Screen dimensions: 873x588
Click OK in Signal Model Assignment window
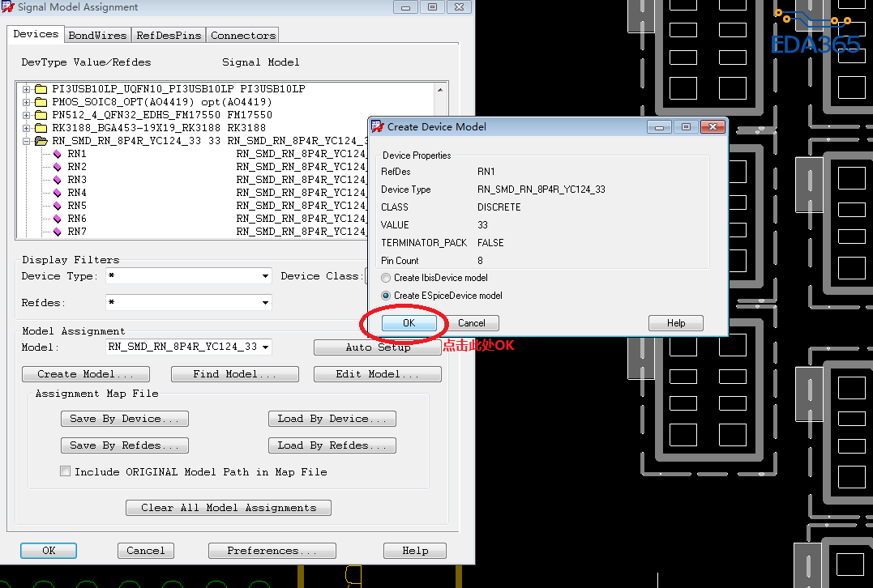coord(49,551)
